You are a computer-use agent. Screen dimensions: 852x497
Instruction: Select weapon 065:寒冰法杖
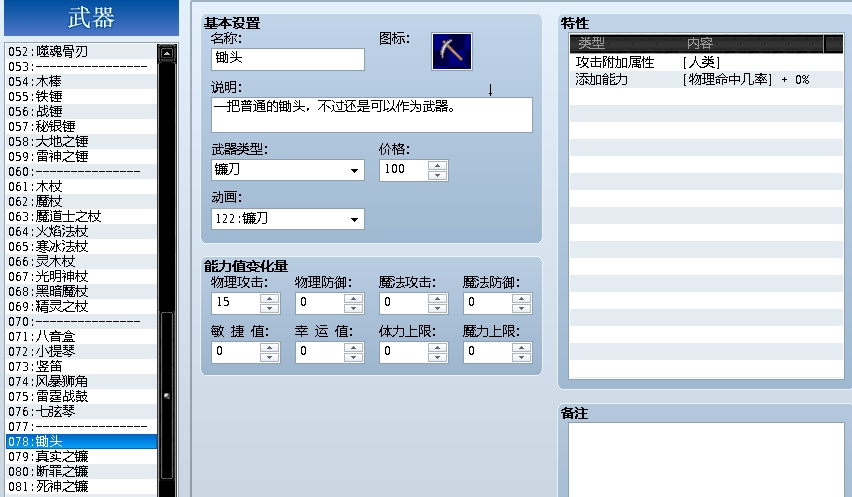pyautogui.click(x=82, y=247)
